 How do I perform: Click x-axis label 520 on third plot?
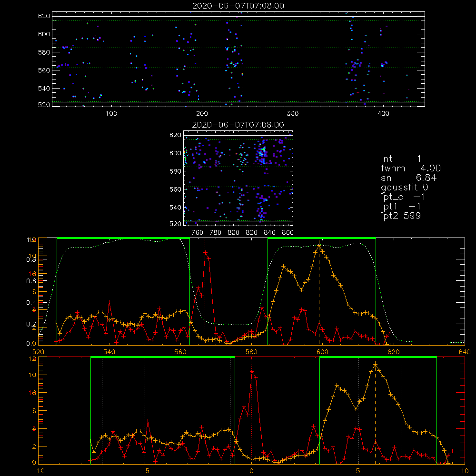coord(38,352)
